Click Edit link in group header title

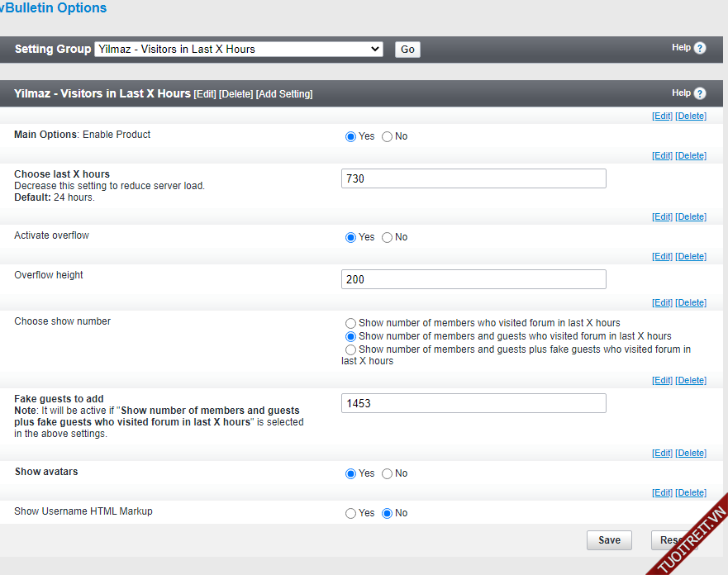point(205,94)
